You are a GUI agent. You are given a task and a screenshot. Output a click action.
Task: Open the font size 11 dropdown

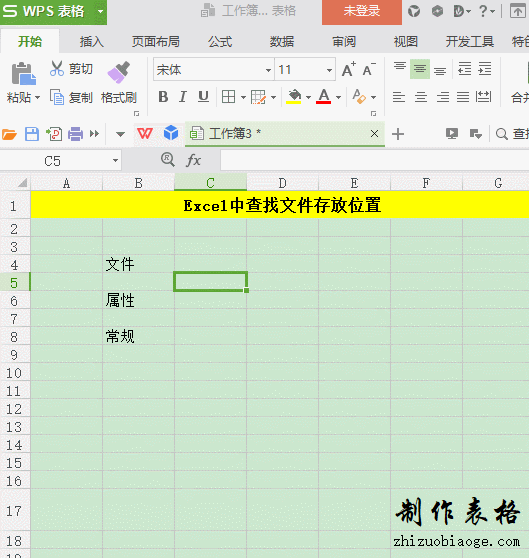[329, 70]
